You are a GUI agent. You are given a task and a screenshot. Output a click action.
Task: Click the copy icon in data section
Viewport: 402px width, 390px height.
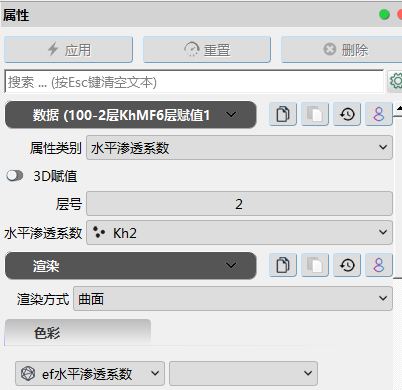(x=283, y=114)
